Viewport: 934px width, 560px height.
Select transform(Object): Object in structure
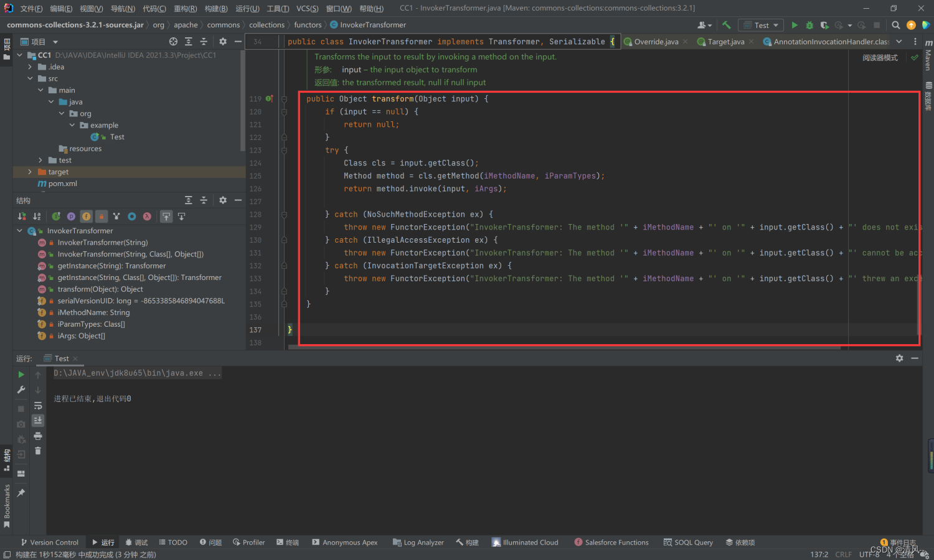(100, 289)
